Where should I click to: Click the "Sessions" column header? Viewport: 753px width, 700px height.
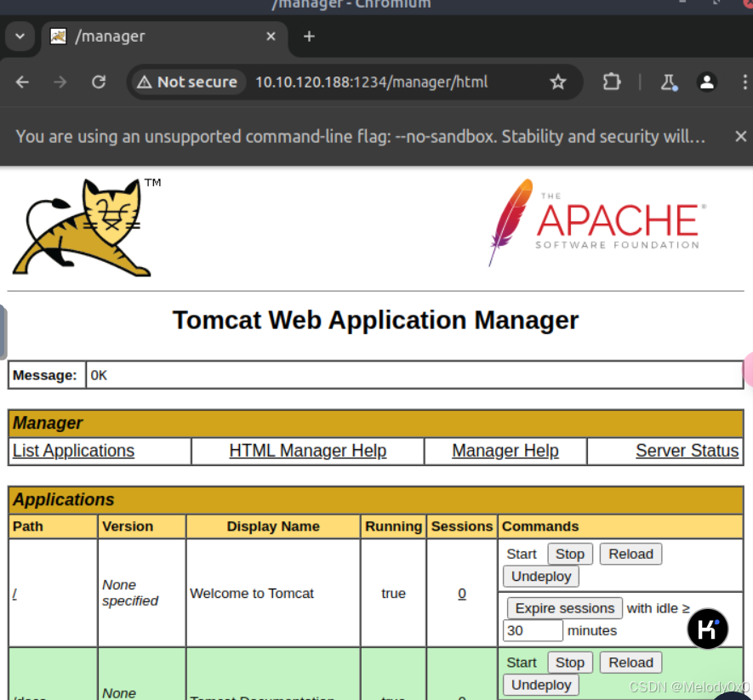pyautogui.click(x=462, y=526)
